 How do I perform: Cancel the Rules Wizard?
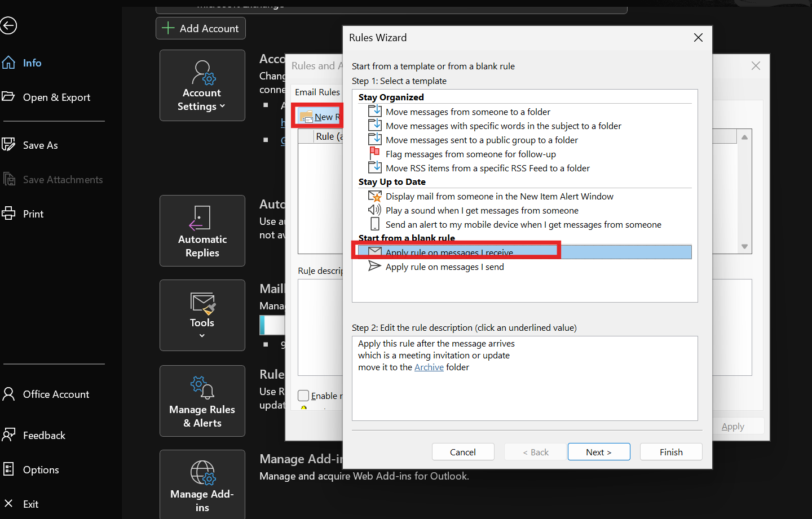(x=463, y=452)
